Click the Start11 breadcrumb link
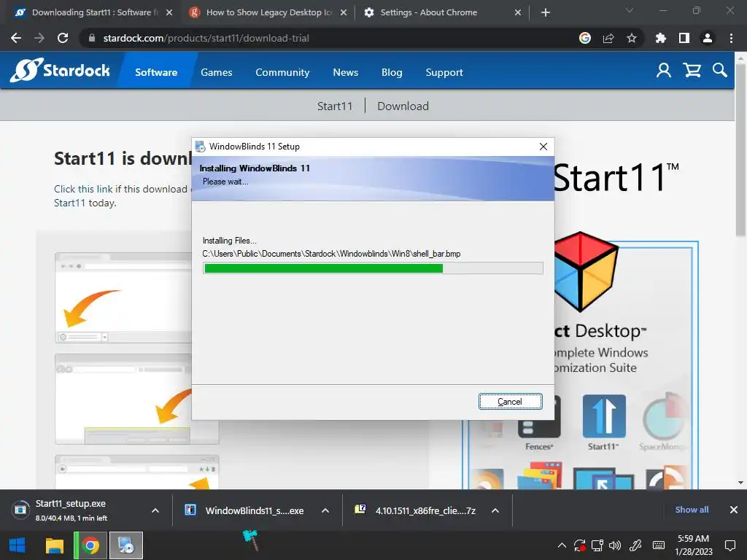Image resolution: width=747 pixels, height=560 pixels. (x=335, y=106)
